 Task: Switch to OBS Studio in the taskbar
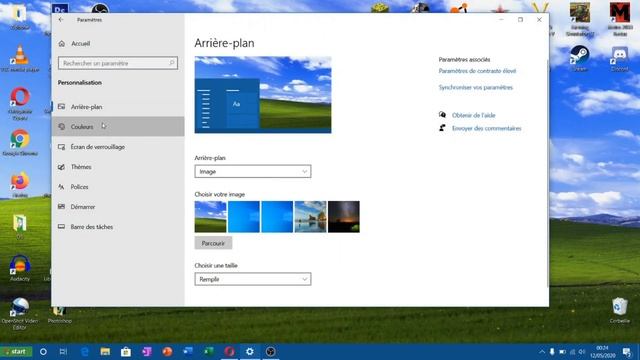pos(270,351)
